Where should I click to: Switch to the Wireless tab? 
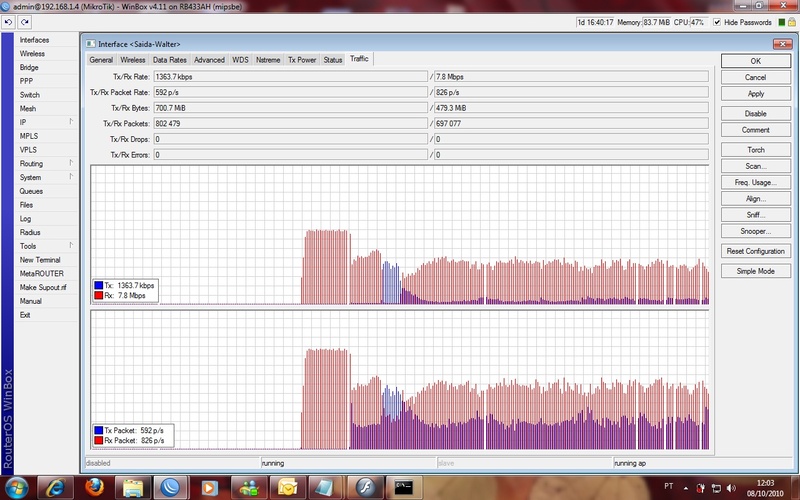[133, 60]
